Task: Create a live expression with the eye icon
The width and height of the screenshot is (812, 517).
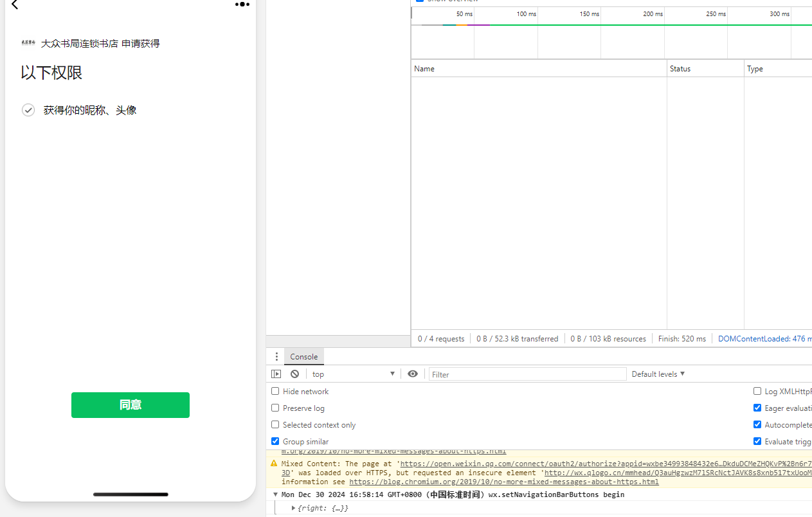Action: pos(413,374)
